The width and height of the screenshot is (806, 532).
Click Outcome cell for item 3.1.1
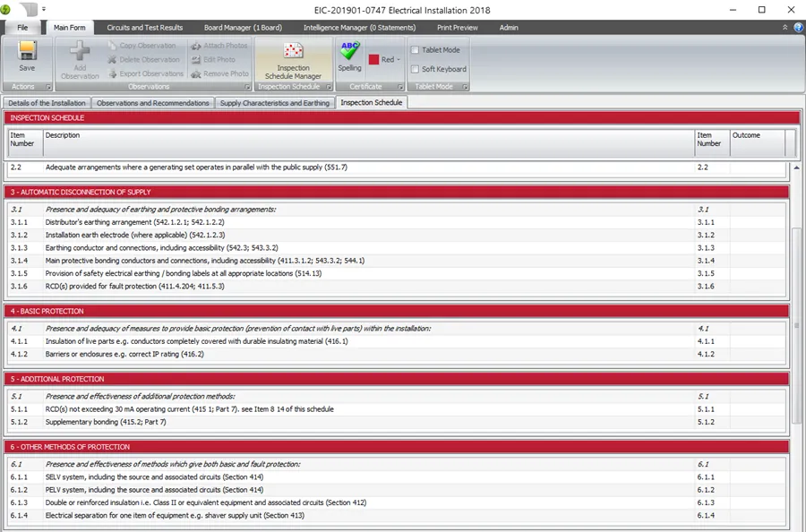(757, 222)
